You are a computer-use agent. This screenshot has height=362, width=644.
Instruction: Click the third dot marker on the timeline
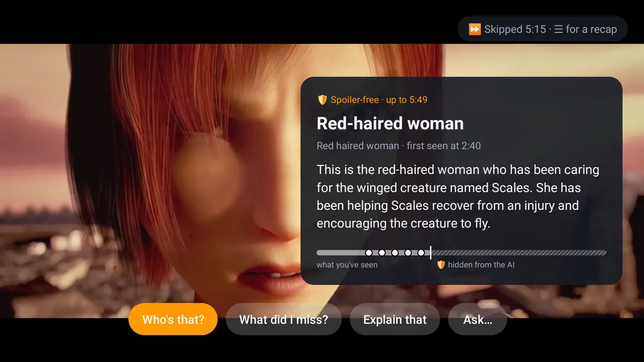395,252
